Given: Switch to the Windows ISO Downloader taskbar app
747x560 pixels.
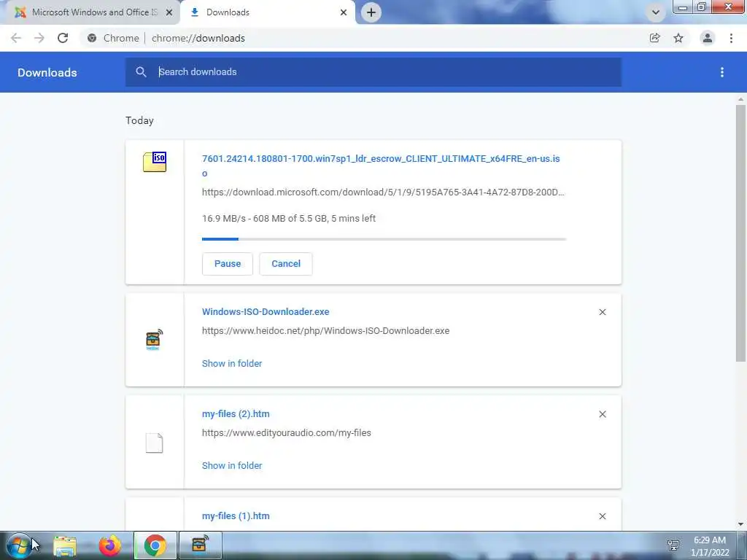Looking at the screenshot, I should click(200, 545).
